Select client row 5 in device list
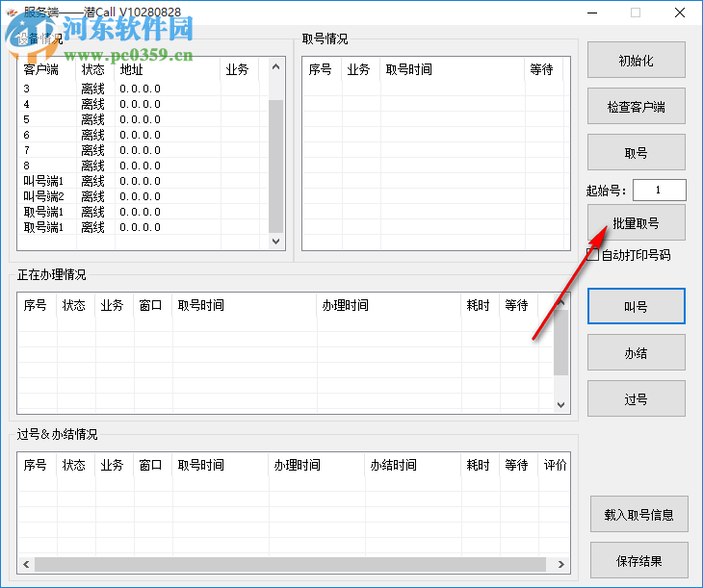Viewport: 703px width, 588px height. click(x=143, y=119)
